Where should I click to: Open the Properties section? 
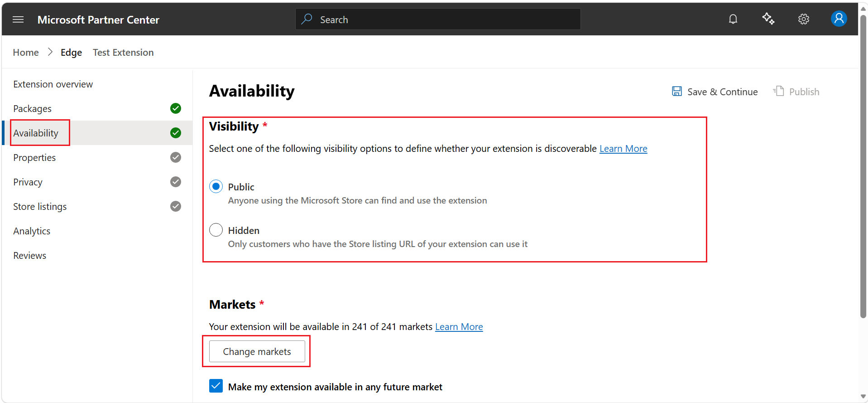(x=34, y=158)
